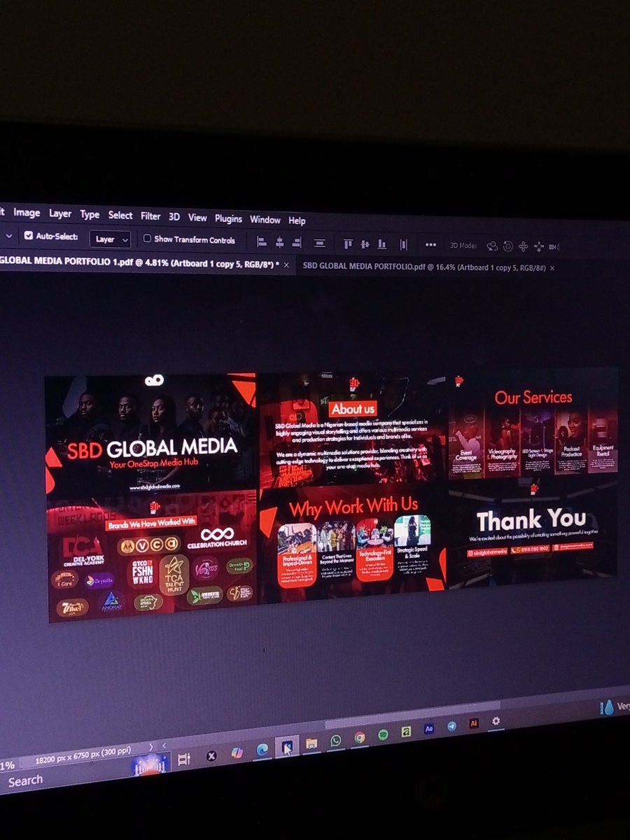Switch to PORTFOLIO 1.pdf @ 4.81% tab

[140, 263]
